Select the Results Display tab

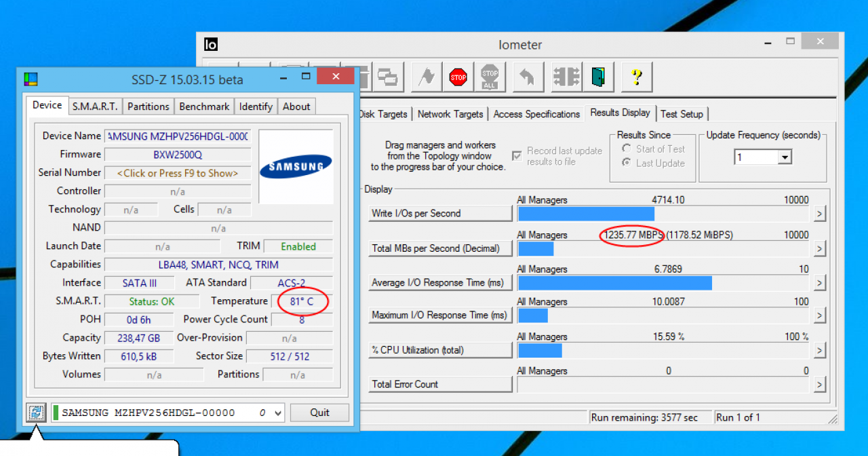point(620,113)
